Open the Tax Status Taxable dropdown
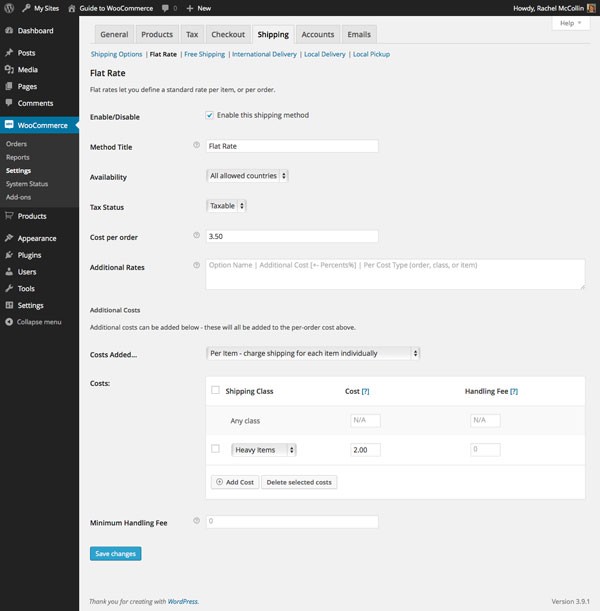 coord(226,206)
